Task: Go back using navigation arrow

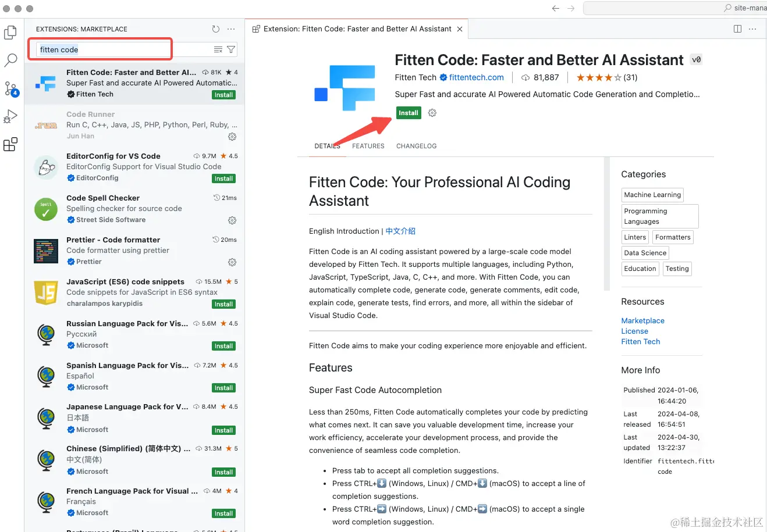Action: click(556, 8)
